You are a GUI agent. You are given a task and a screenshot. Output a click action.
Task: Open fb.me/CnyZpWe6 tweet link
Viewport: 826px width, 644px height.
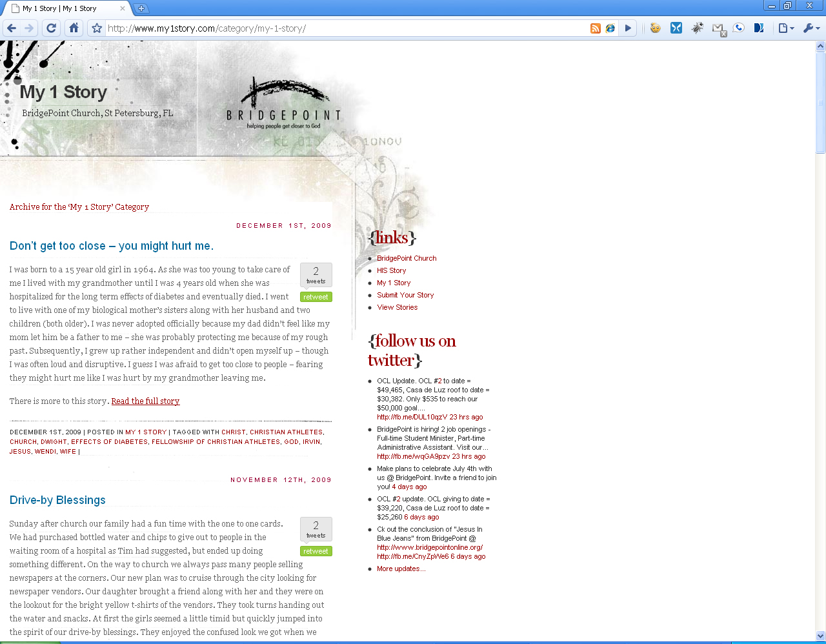click(x=413, y=556)
